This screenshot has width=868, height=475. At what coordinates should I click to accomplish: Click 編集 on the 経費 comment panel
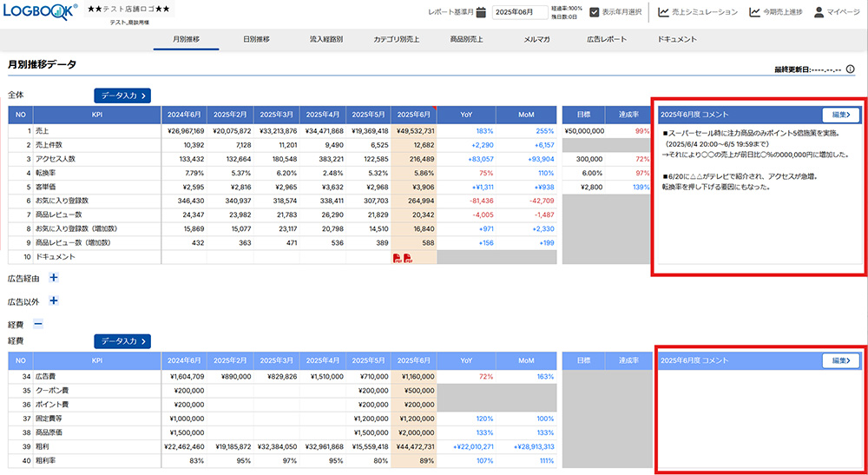pos(841,360)
